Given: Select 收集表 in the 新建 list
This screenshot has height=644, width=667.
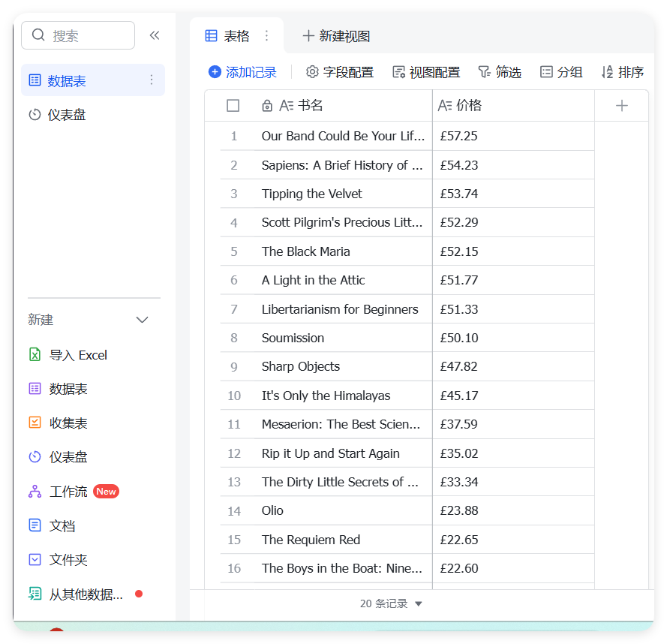Looking at the screenshot, I should [x=68, y=423].
